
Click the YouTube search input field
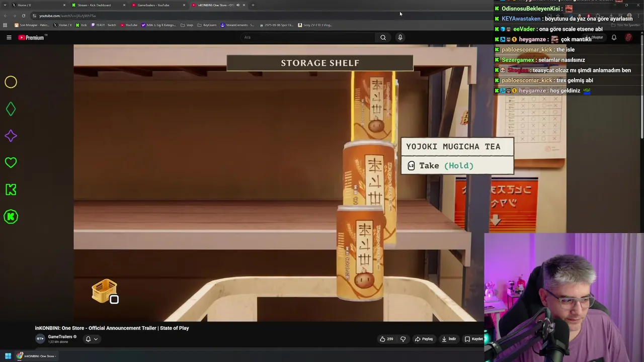[x=308, y=37]
